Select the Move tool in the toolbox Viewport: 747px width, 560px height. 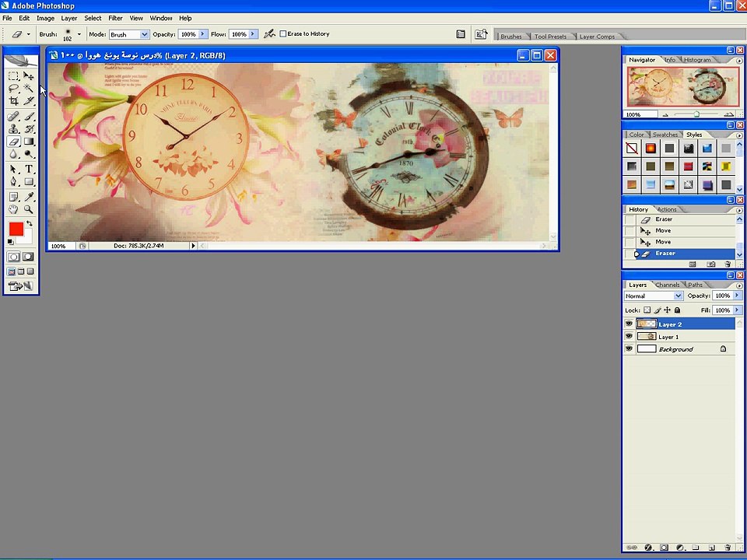click(29, 75)
